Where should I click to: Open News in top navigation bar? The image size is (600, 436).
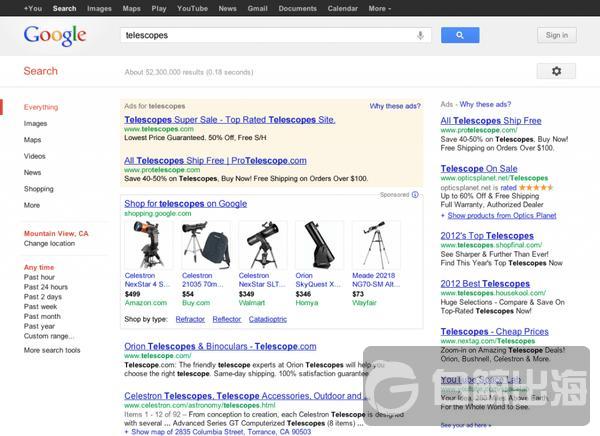pyautogui.click(x=227, y=8)
